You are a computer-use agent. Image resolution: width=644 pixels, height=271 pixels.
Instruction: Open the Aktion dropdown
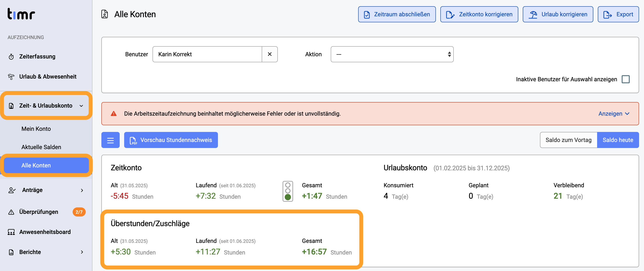coord(392,54)
